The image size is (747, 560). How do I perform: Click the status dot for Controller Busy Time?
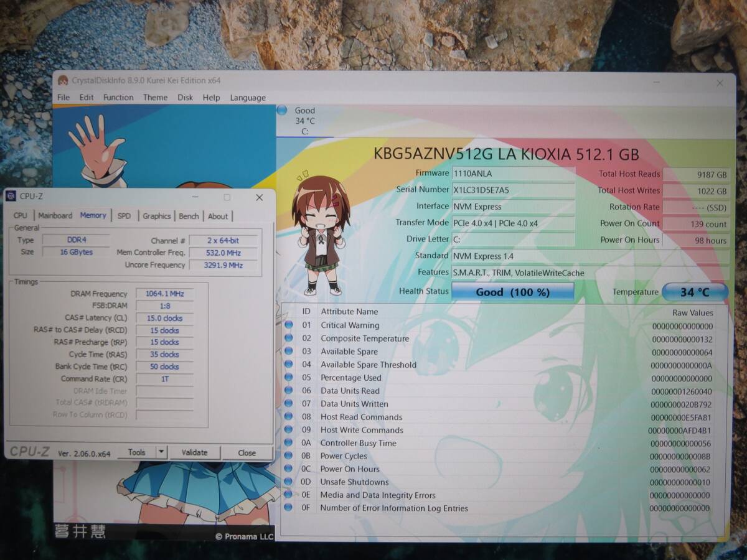289,442
